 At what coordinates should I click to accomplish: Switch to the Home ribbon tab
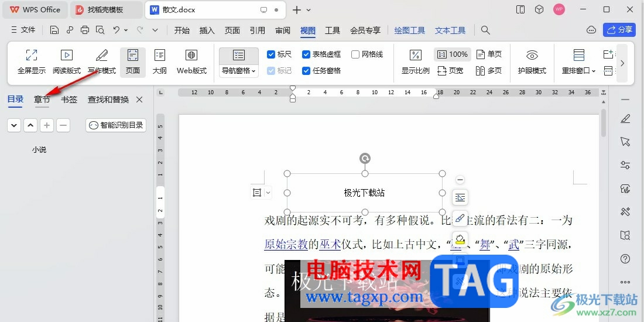pyautogui.click(x=182, y=30)
